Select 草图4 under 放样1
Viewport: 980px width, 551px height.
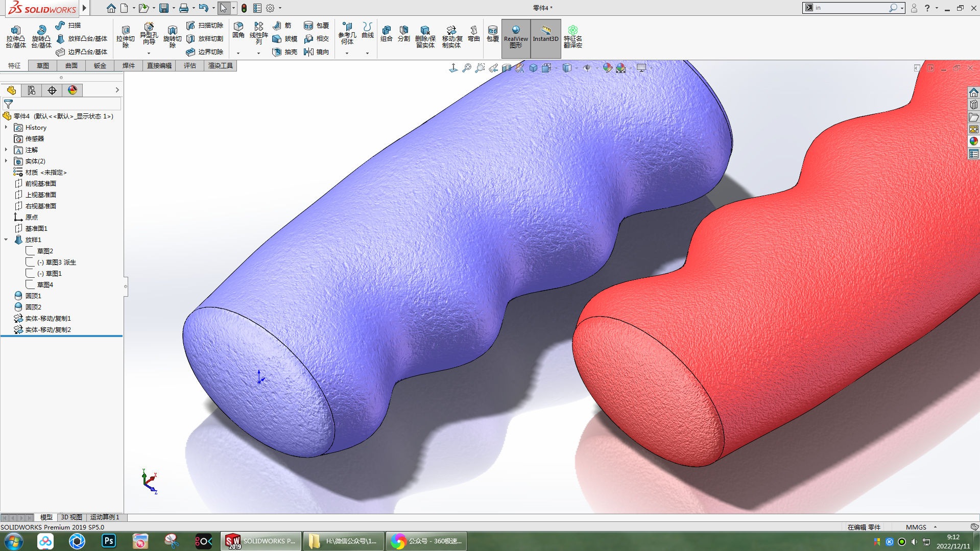[x=45, y=285]
